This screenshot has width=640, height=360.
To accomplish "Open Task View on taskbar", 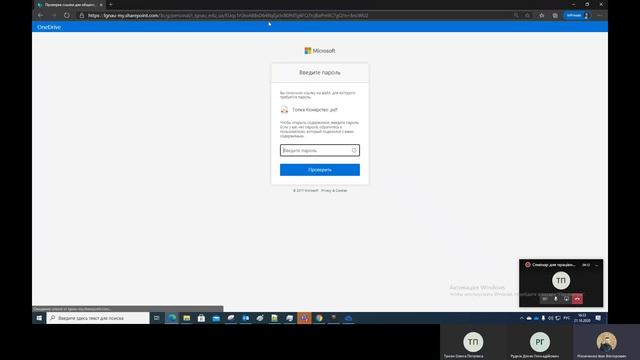I will click(157, 318).
